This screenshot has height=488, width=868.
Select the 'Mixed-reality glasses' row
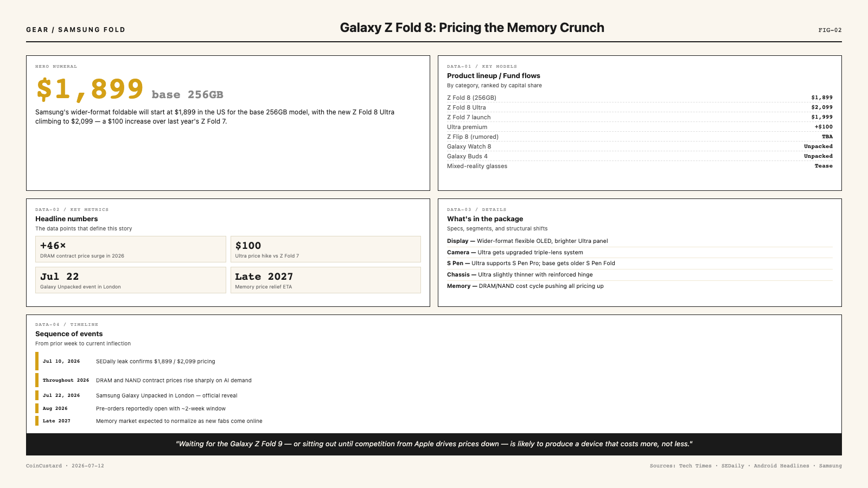click(640, 166)
